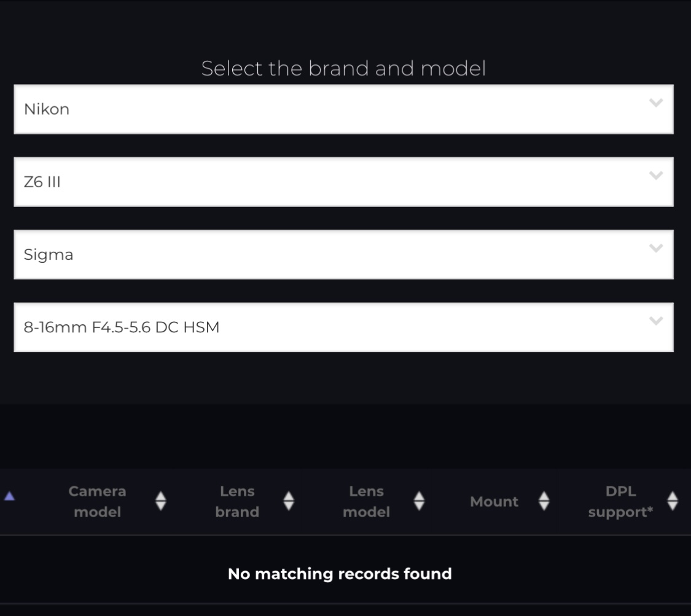Click the purple ascending sort triangle
This screenshot has height=616, width=691.
tap(10, 497)
